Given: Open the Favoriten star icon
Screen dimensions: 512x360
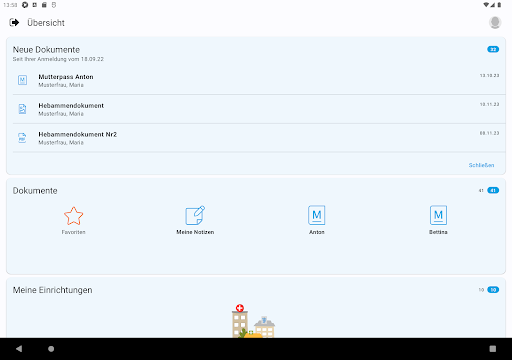Looking at the screenshot, I should coord(73,216).
